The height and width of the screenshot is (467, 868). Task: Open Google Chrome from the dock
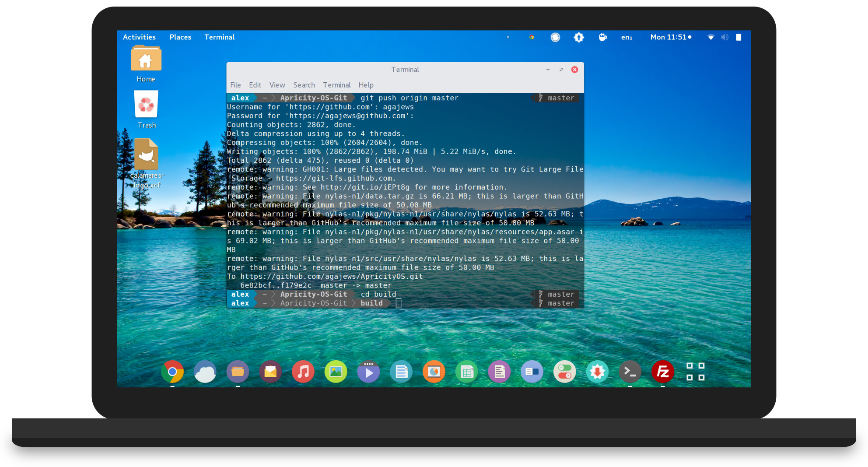[x=172, y=372]
